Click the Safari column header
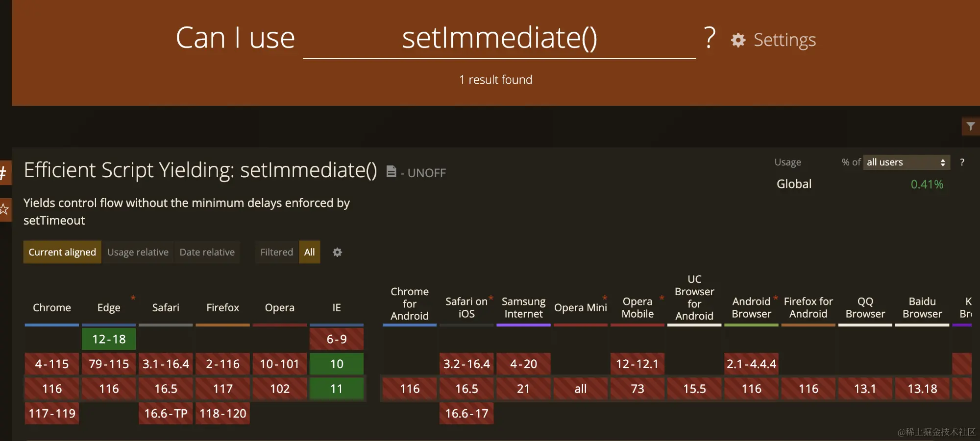This screenshot has height=441, width=980. coord(166,307)
